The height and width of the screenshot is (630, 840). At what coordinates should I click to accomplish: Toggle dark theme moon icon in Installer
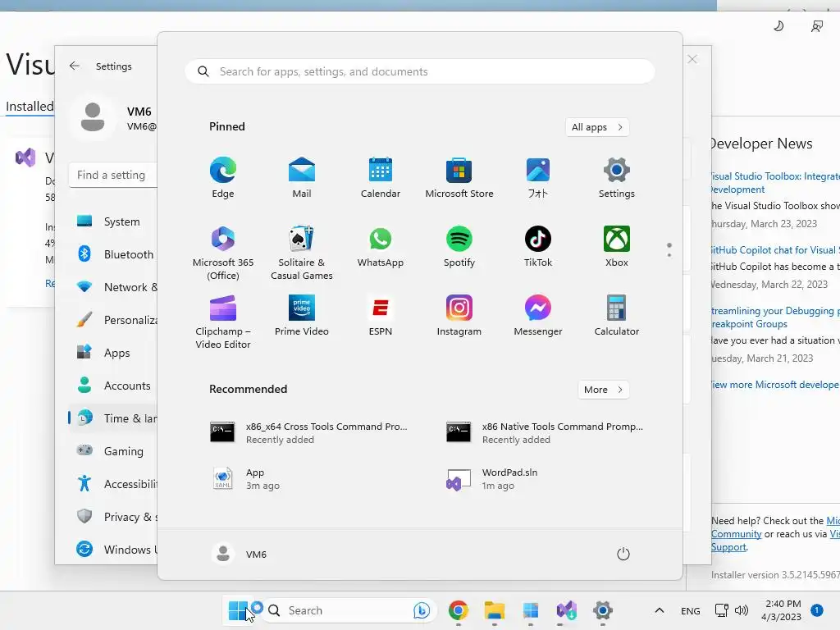click(x=778, y=25)
